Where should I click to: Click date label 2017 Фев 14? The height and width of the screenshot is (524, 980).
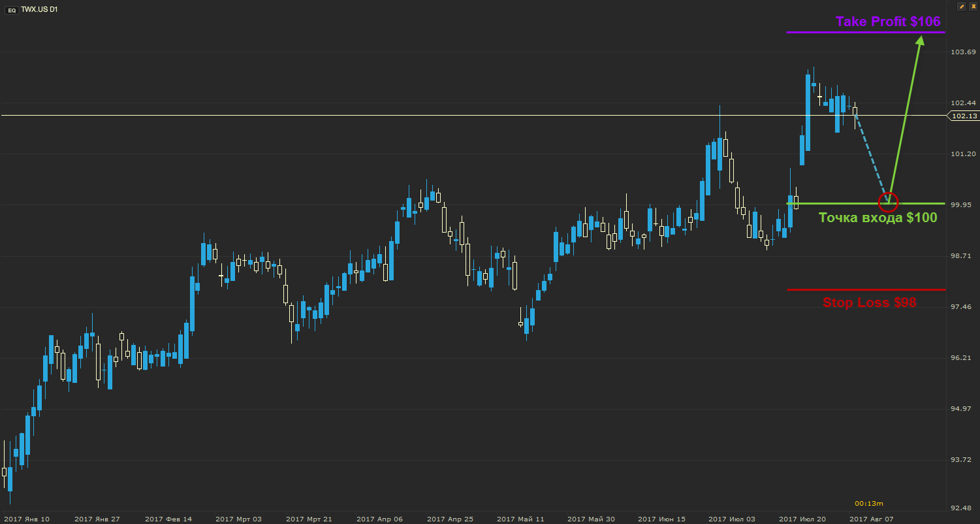[168, 519]
